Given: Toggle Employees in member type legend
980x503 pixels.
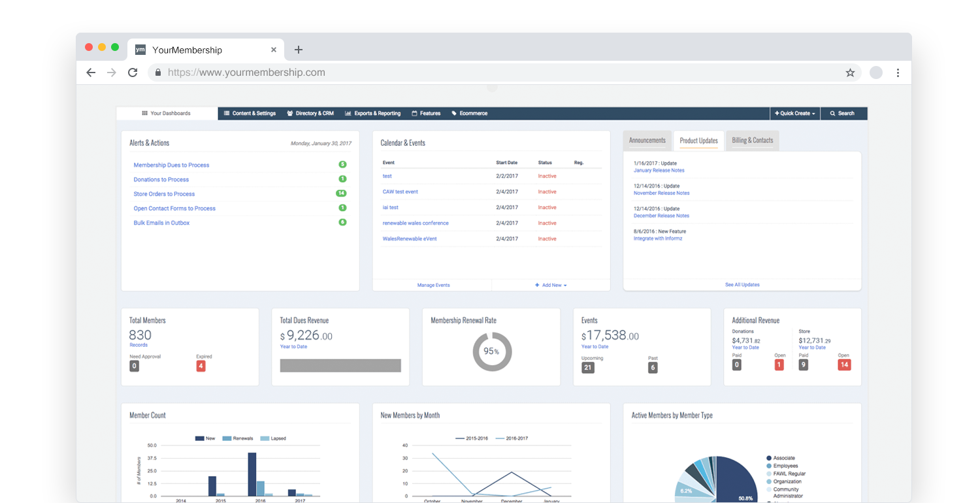Looking at the screenshot, I should pyautogui.click(x=782, y=466).
